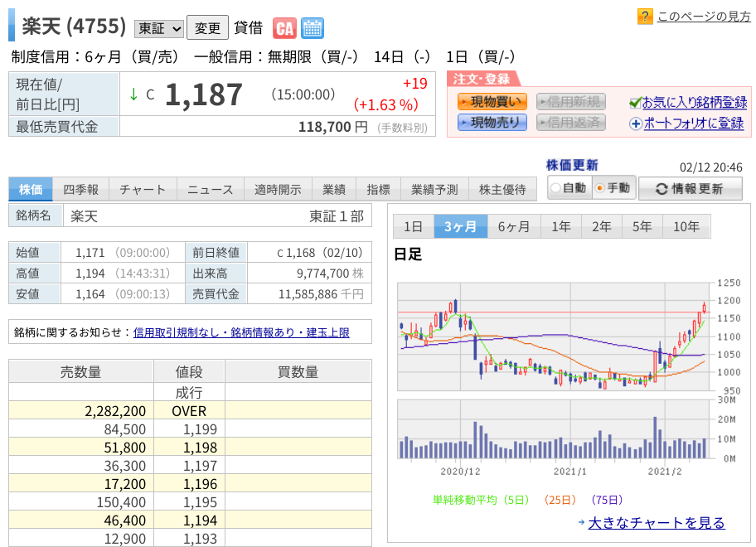The image size is (756, 547).
Task: Select the 5年 chart period tab
Action: click(x=642, y=226)
